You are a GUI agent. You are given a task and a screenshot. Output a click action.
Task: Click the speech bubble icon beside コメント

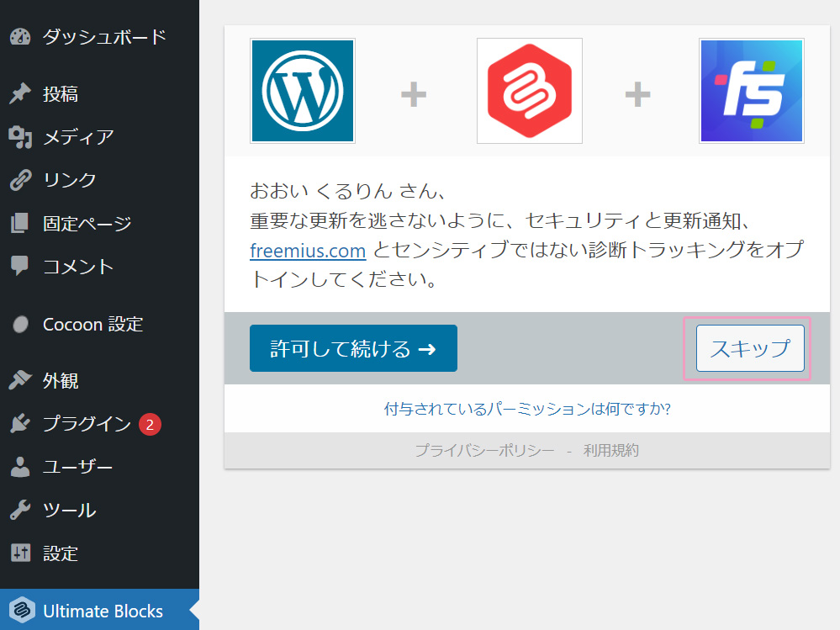point(20,267)
